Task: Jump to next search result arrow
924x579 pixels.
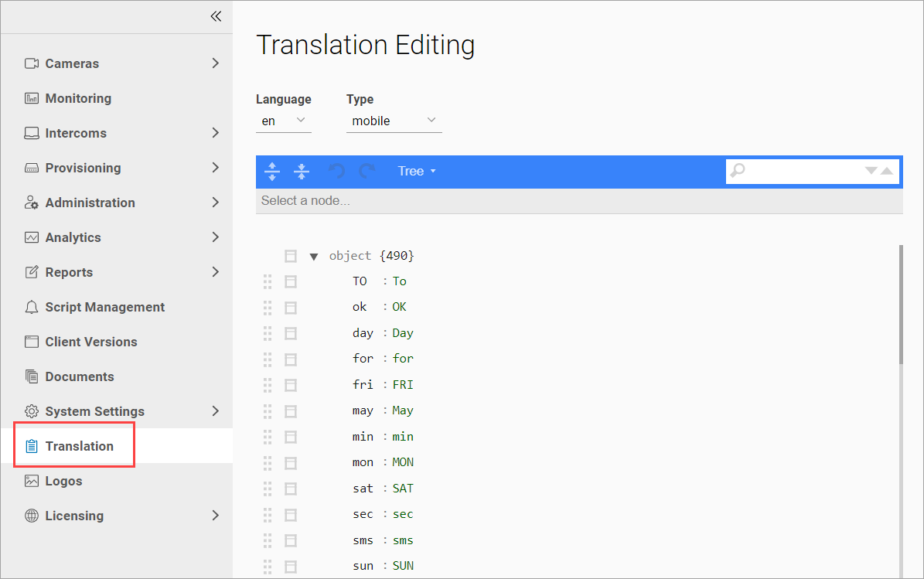Action: click(871, 171)
